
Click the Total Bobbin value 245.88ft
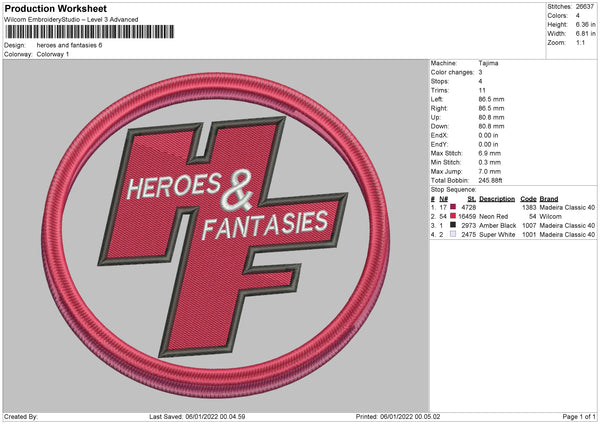490,181
